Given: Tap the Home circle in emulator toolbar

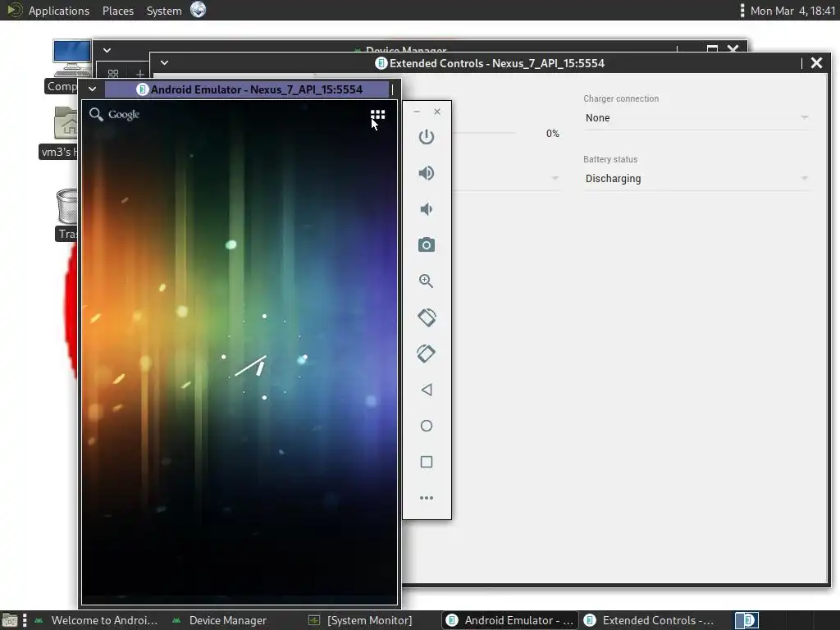Looking at the screenshot, I should coord(427,426).
